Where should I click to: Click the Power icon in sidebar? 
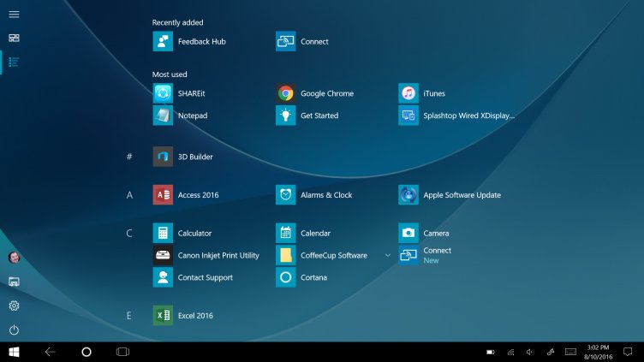click(14, 330)
